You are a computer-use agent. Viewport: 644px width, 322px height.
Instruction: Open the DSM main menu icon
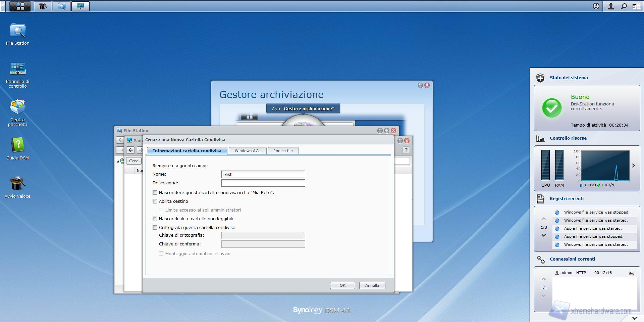tap(20, 6)
